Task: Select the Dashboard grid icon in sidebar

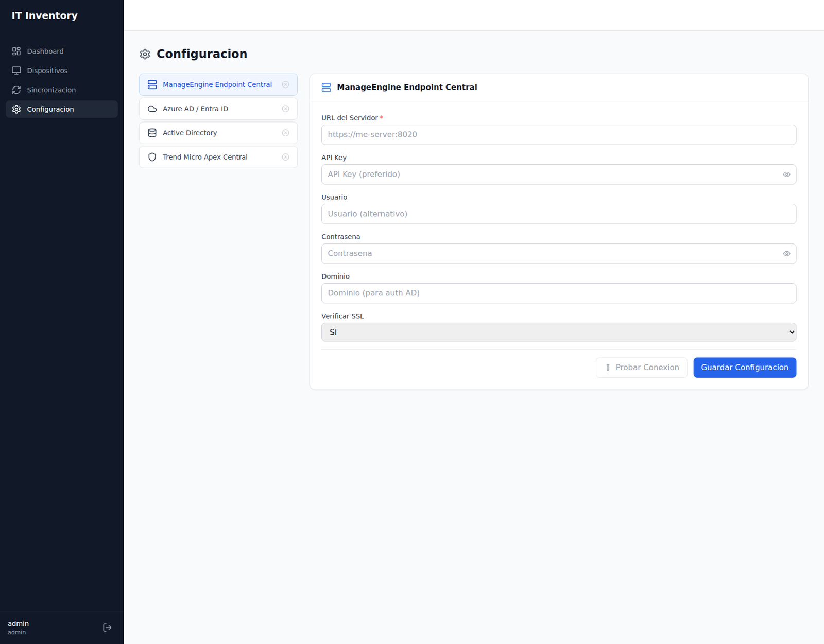Action: tap(16, 51)
